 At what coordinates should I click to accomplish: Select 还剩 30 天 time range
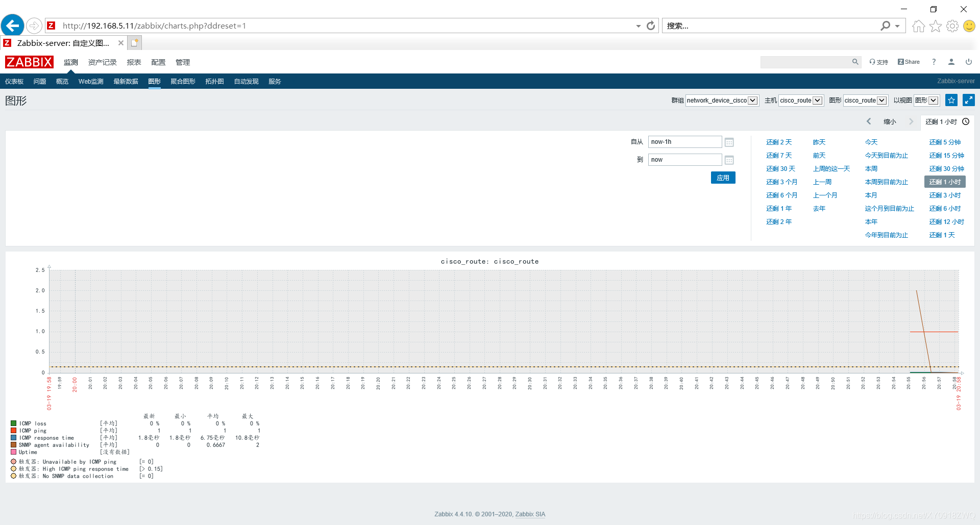(x=780, y=169)
